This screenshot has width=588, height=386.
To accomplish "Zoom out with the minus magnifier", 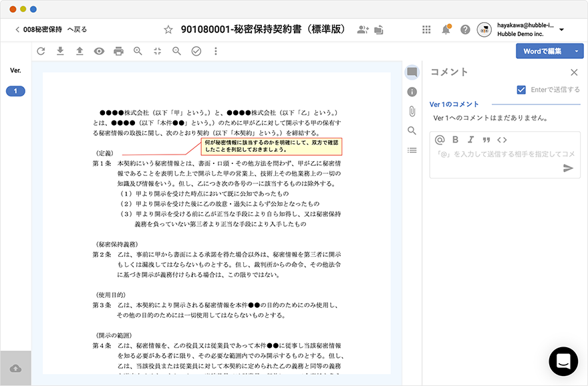I will pyautogui.click(x=176, y=51).
